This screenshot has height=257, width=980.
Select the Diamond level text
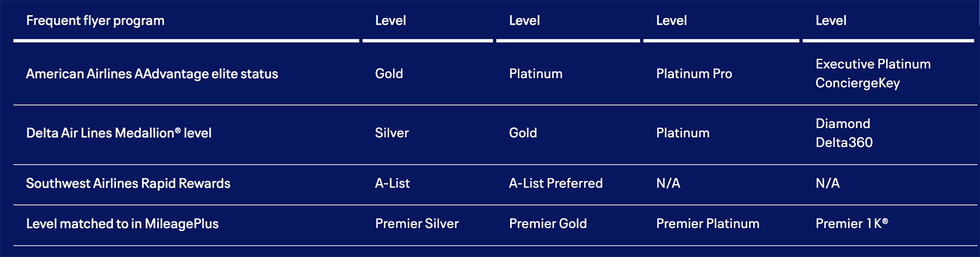[x=843, y=124]
